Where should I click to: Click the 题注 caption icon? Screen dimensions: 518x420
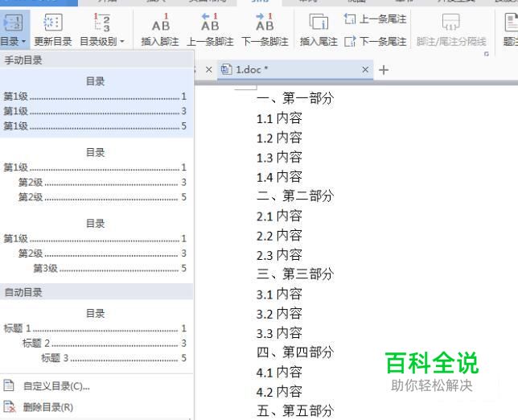coord(512,23)
